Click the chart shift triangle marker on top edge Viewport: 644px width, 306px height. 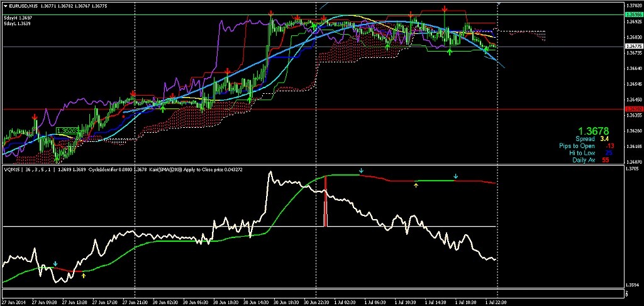click(499, 4)
